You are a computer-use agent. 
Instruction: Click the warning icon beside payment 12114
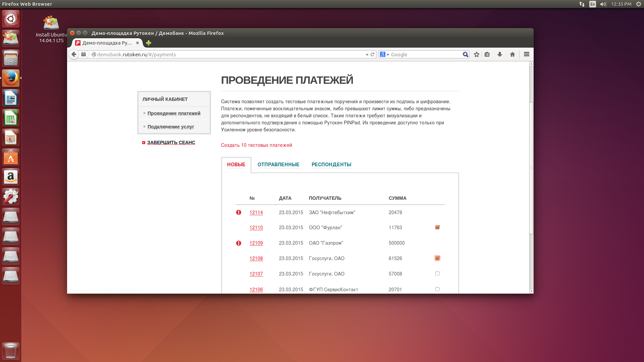(x=238, y=212)
